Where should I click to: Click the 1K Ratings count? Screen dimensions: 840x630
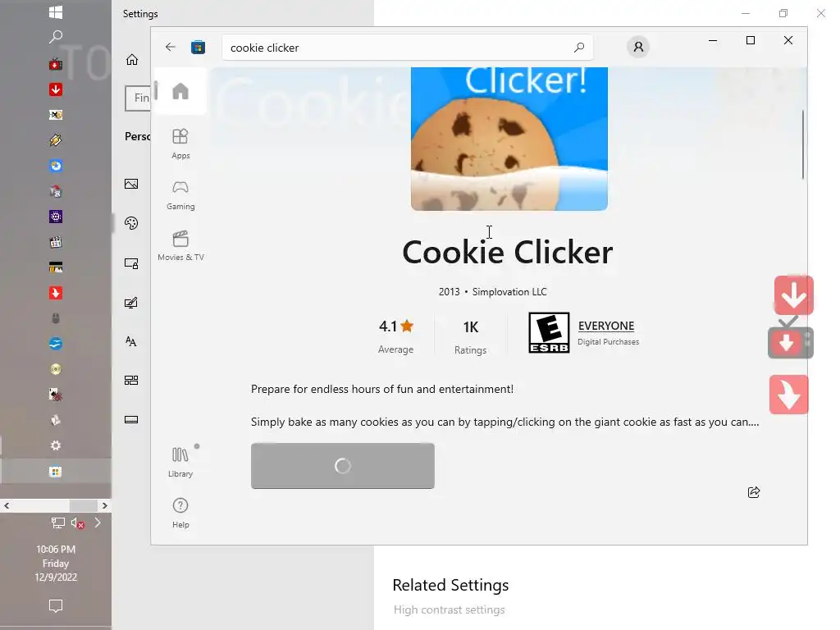(x=470, y=337)
